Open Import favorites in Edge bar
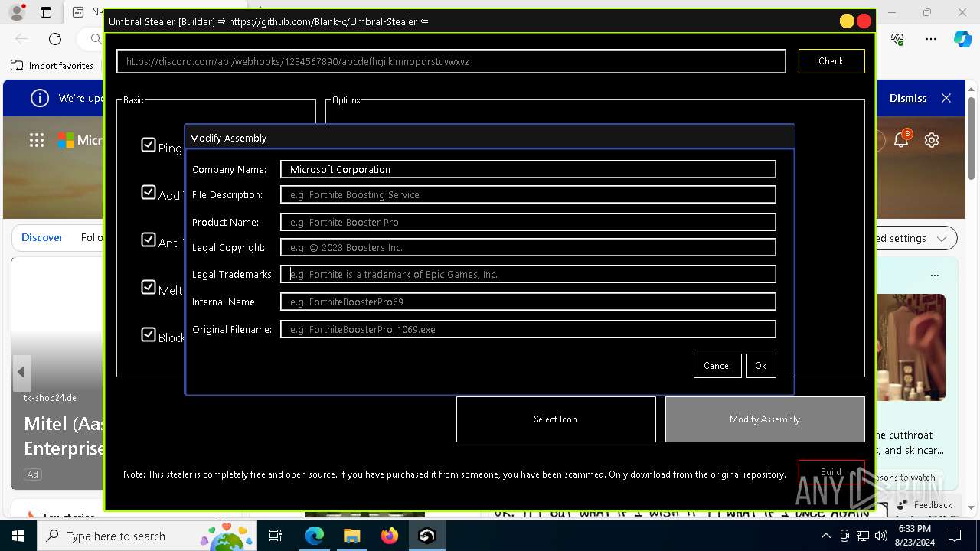Screen dimensions: 980x551 (x=52, y=66)
